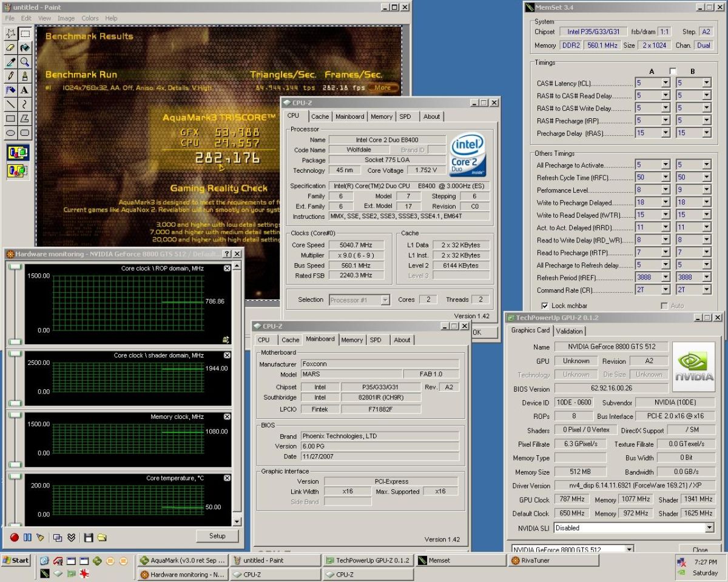Image resolution: width=728 pixels, height=582 pixels.
Task: Open AquaMark from the taskbar
Action: click(183, 561)
